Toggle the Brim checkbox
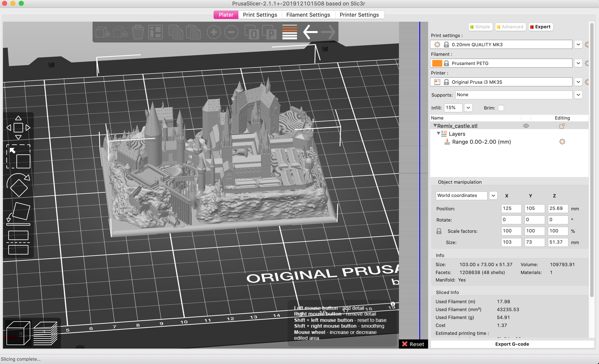This screenshot has width=599, height=364. click(501, 108)
